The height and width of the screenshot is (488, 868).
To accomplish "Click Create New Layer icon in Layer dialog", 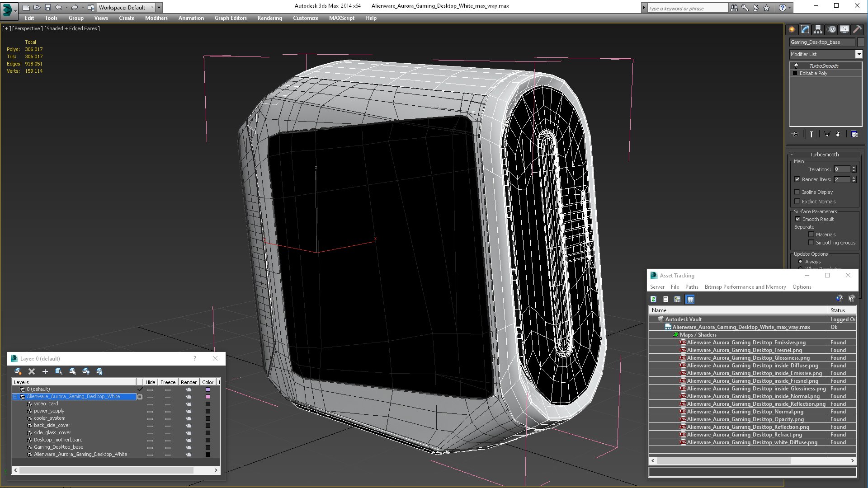I will 18,371.
